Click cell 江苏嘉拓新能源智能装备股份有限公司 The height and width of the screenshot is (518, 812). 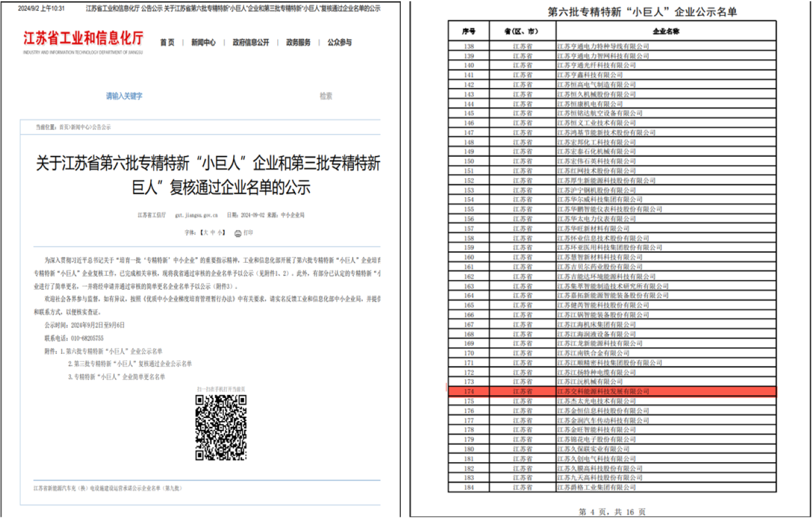click(x=666, y=295)
